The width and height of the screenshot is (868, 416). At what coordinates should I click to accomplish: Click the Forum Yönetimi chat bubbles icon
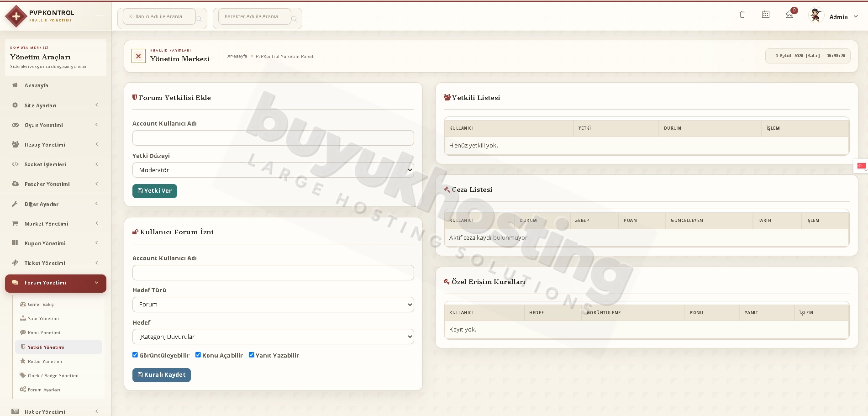(x=15, y=283)
